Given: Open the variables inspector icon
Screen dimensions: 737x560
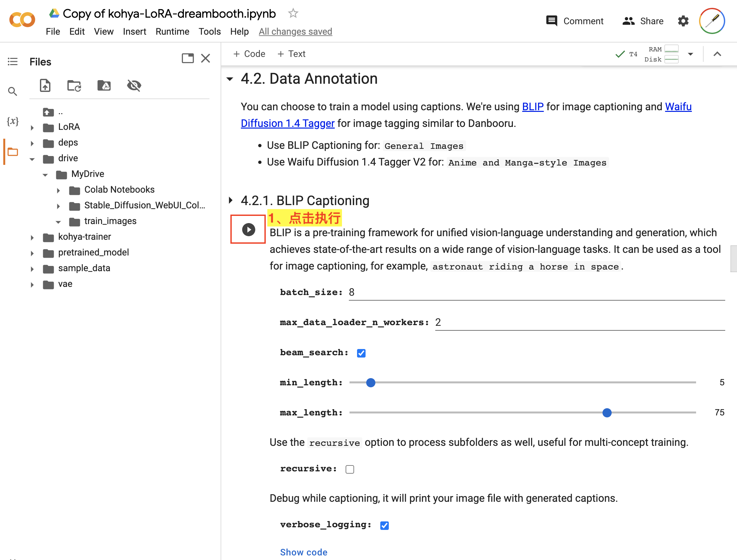Looking at the screenshot, I should [13, 121].
